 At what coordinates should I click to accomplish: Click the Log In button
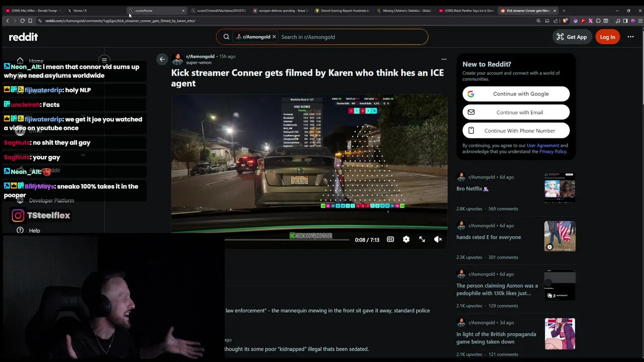pyautogui.click(x=607, y=37)
